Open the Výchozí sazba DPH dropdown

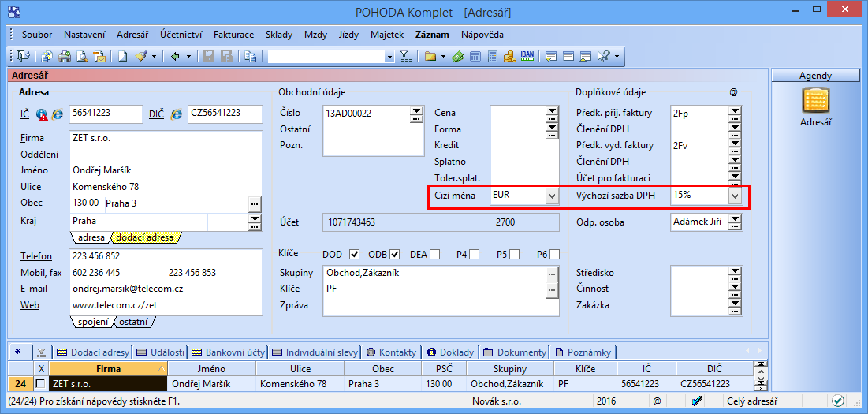[x=735, y=196]
